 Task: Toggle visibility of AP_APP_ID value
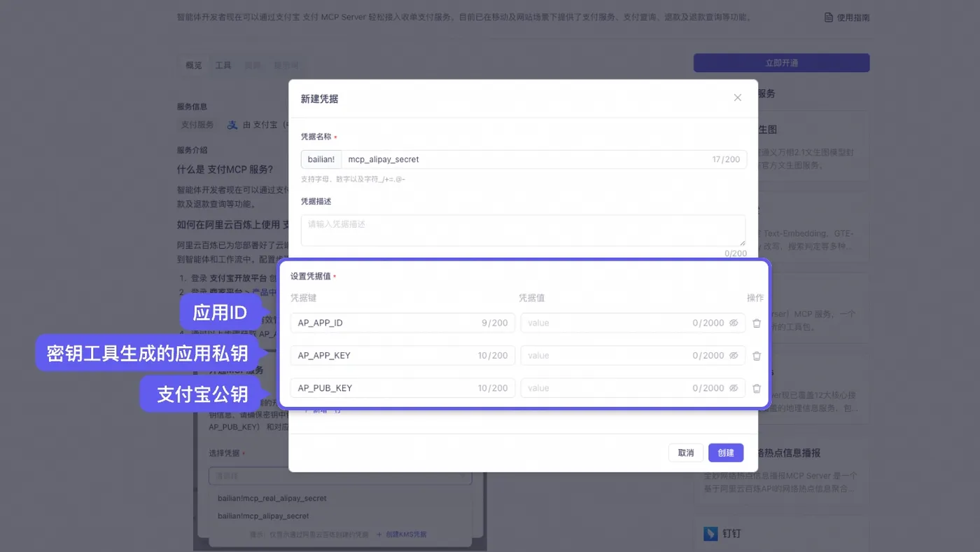point(734,323)
